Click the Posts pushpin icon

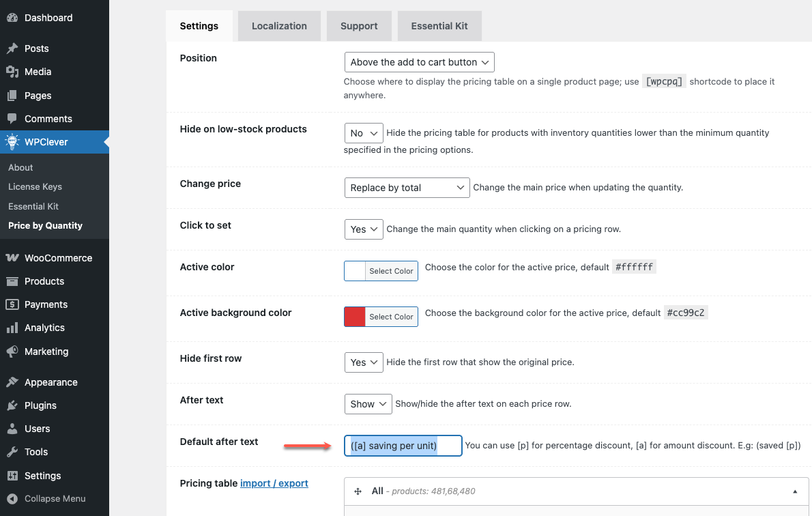tap(12, 48)
